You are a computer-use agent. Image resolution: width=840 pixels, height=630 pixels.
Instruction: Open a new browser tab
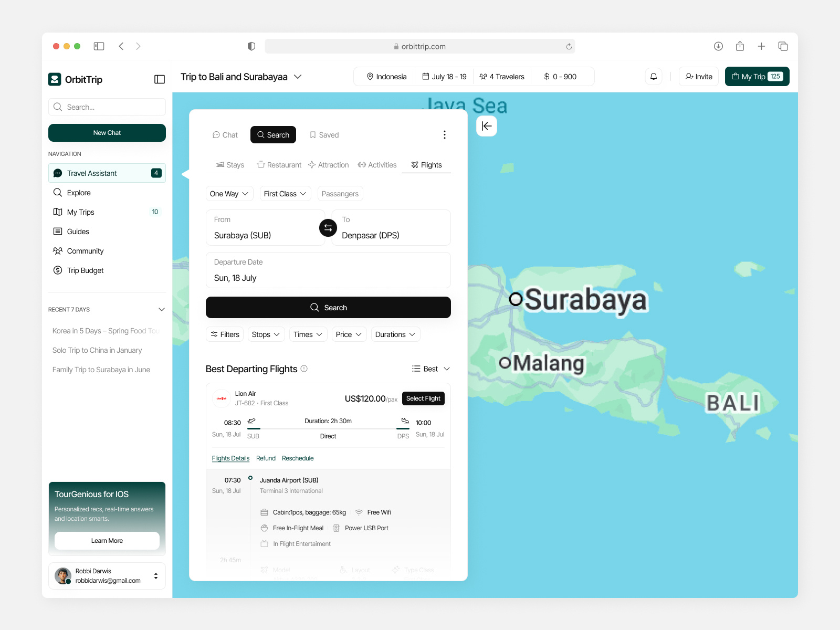pos(761,46)
